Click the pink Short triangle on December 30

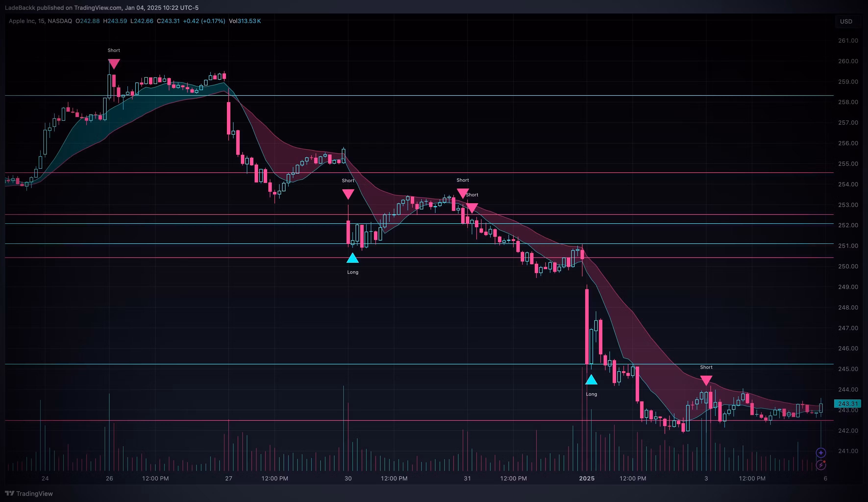click(x=348, y=193)
